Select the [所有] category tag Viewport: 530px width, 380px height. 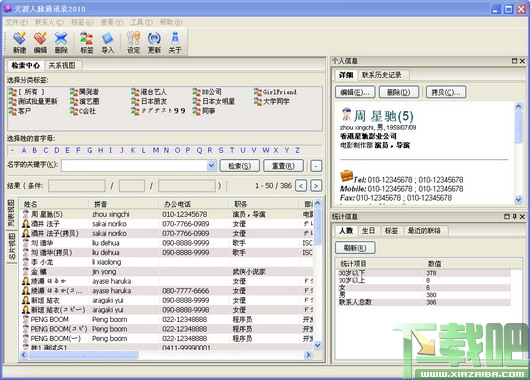click(27, 92)
